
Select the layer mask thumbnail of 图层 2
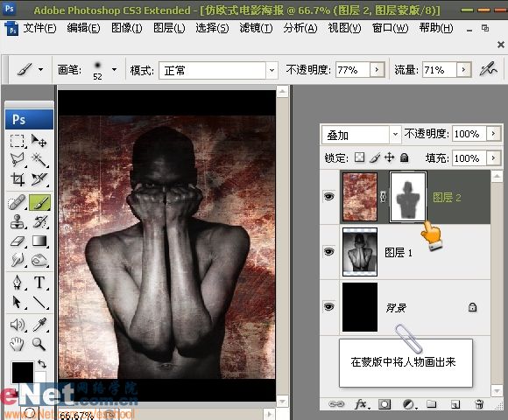click(408, 197)
